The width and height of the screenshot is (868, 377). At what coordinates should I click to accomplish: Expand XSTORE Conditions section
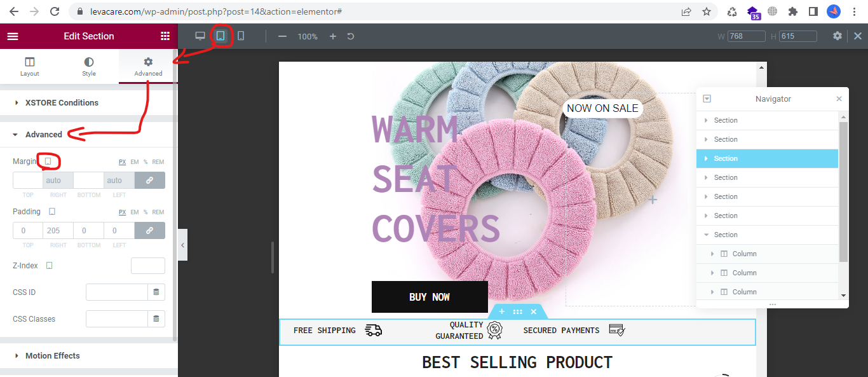click(86, 102)
